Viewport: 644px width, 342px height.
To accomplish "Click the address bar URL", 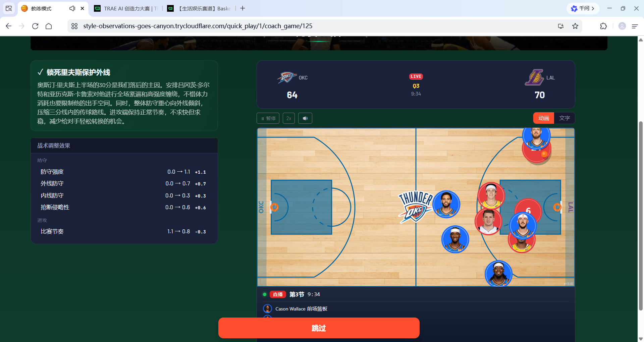I will point(198,26).
